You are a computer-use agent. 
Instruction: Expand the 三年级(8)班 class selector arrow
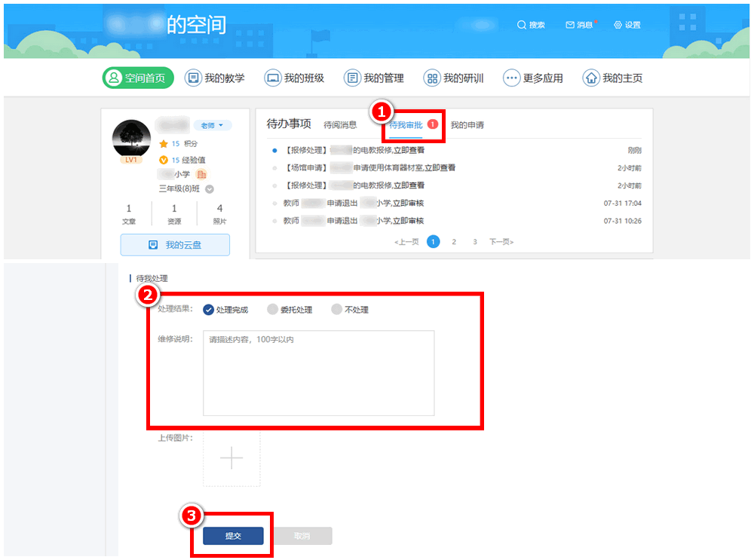(210, 189)
